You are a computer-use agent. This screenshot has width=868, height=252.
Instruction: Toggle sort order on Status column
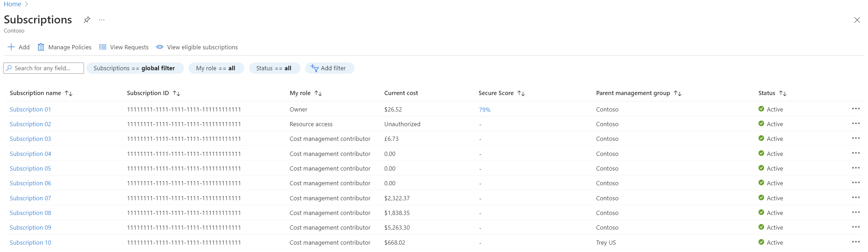pyautogui.click(x=783, y=93)
